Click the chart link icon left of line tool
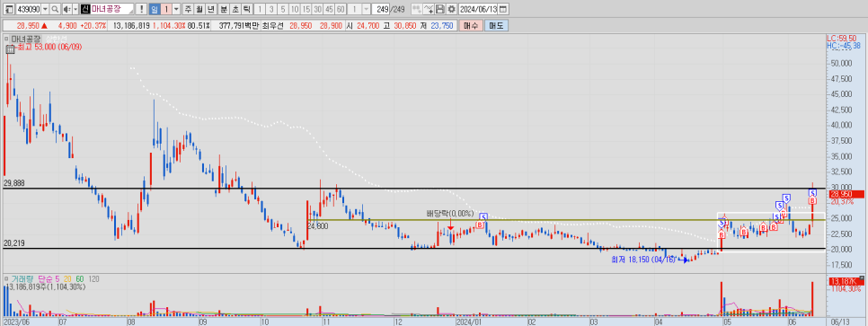Viewport: 868px width, 326px height. 416,9
